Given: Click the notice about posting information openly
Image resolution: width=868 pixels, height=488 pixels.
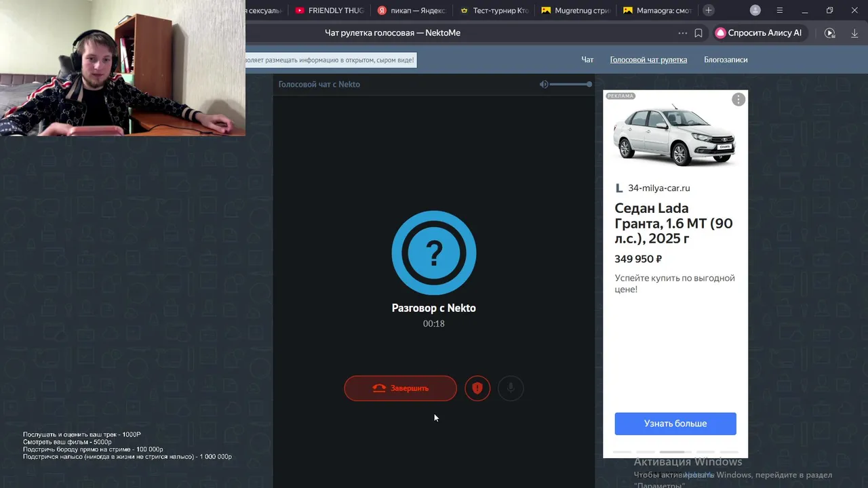Looking at the screenshot, I should 330,60.
